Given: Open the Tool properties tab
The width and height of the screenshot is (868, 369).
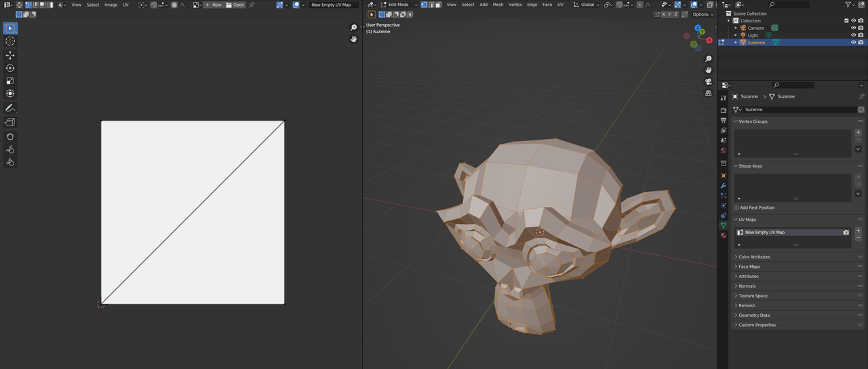Looking at the screenshot, I should pos(724,98).
